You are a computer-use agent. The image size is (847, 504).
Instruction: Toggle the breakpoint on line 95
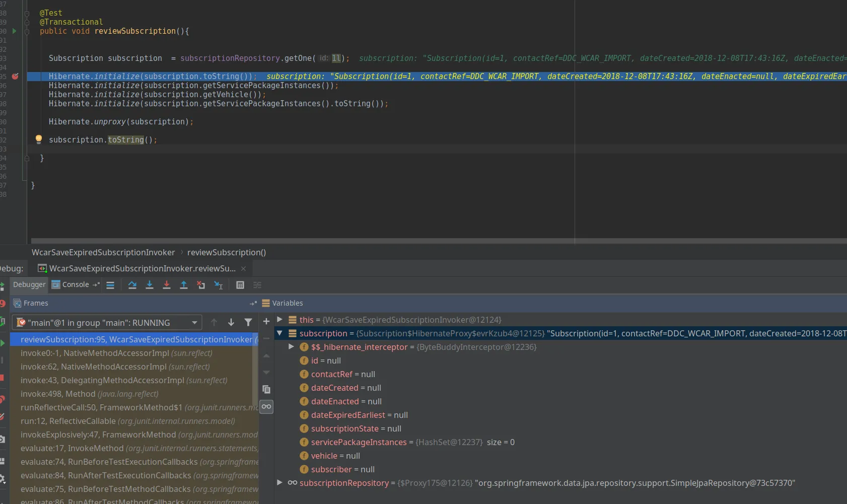pos(15,76)
